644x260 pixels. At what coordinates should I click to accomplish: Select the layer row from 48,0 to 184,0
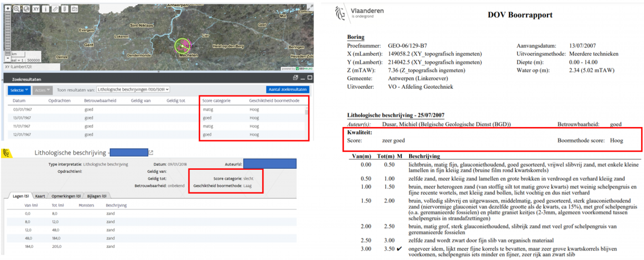click(x=150, y=238)
